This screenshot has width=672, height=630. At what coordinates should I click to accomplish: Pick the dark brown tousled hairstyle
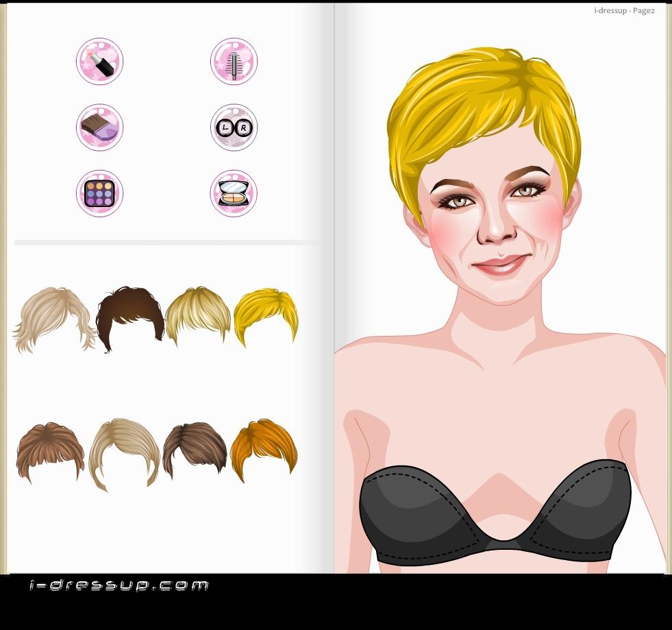(130, 317)
